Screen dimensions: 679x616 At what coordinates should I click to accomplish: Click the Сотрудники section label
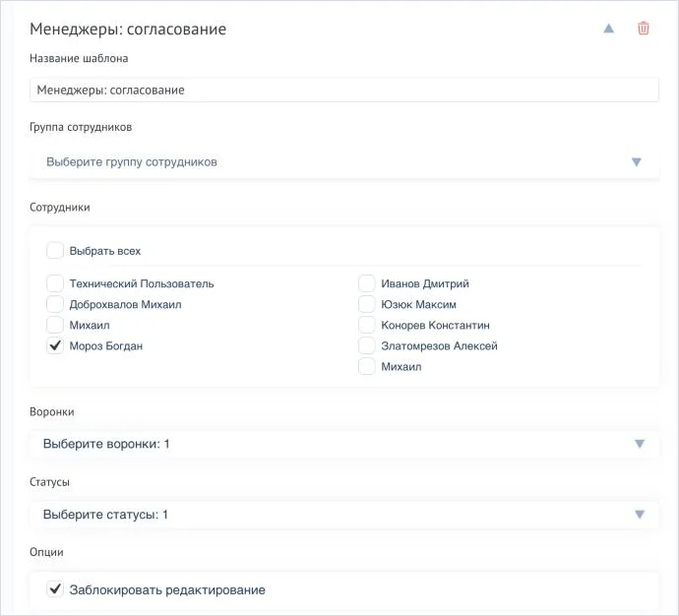pyautogui.click(x=60, y=208)
